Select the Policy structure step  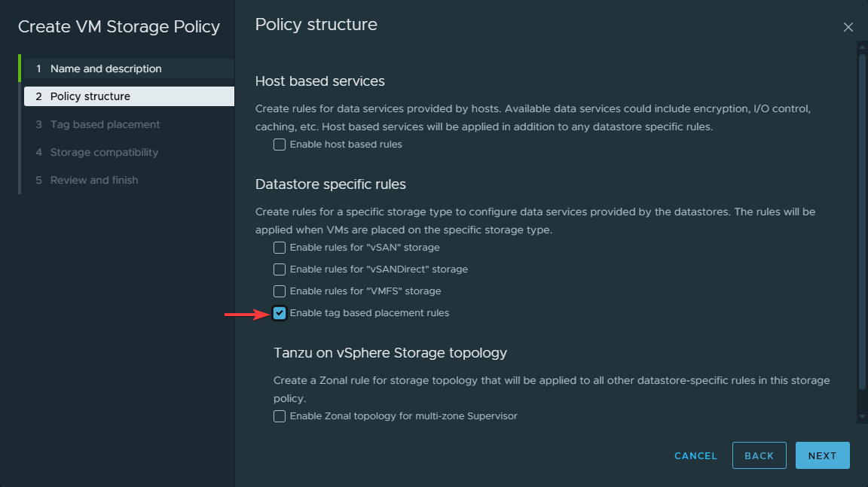click(90, 96)
